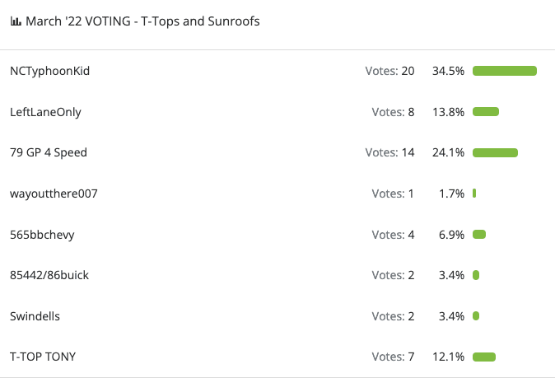The image size is (555, 392).
Task: Click the 6.9% green result bar
Action: pyautogui.click(x=479, y=235)
